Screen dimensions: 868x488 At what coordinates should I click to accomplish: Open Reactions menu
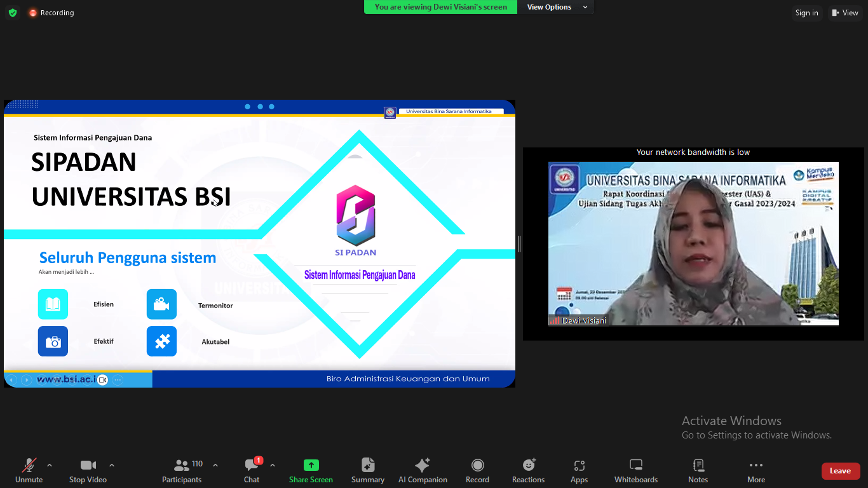pyautogui.click(x=528, y=471)
